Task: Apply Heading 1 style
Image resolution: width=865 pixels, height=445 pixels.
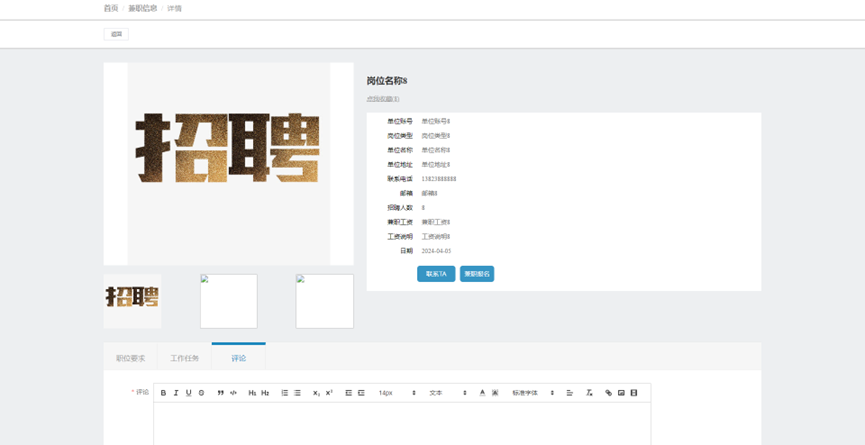Action: coord(252,393)
